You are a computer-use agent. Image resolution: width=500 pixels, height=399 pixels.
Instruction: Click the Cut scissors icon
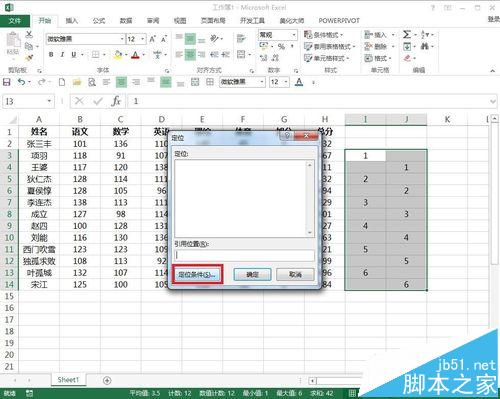[x=29, y=34]
